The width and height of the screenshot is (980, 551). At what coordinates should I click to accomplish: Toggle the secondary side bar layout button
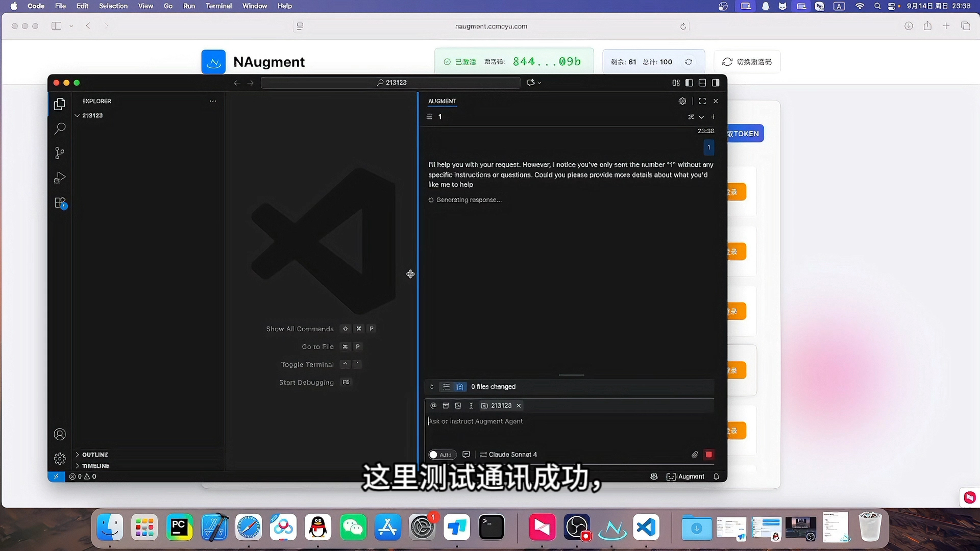716,83
